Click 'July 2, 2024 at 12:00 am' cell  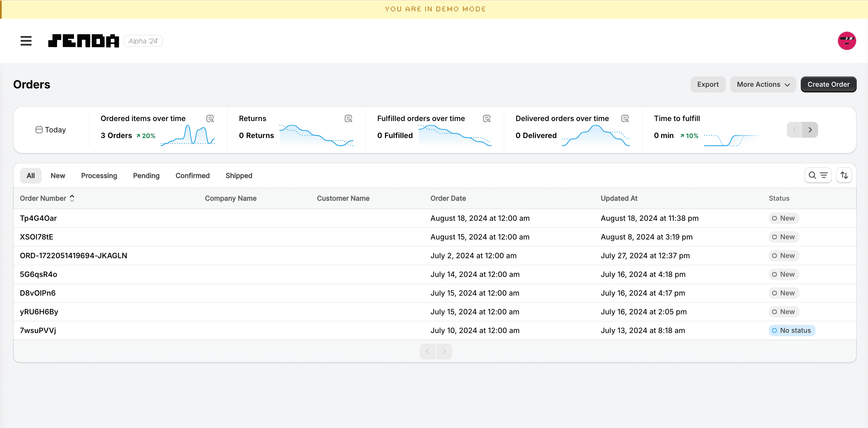click(473, 256)
